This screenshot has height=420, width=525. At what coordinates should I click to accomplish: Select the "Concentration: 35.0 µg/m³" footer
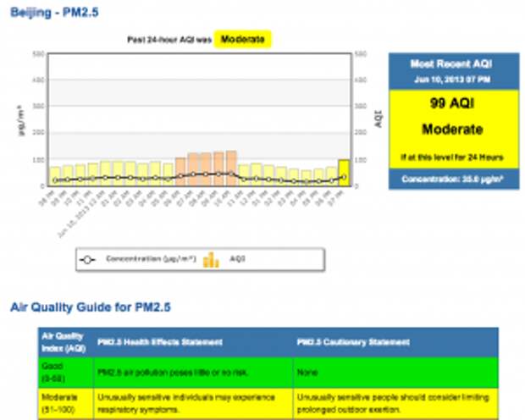pos(452,180)
